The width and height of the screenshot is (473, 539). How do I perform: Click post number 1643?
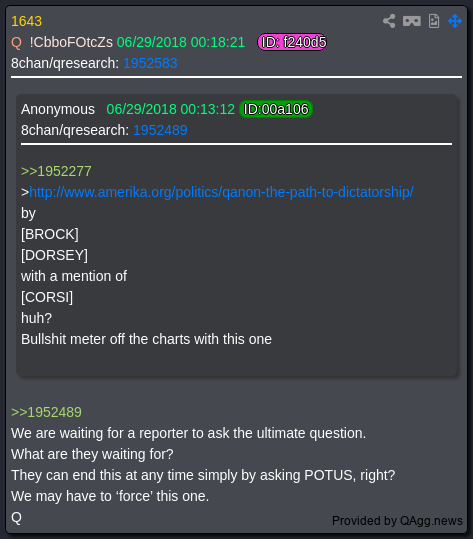[x=26, y=21]
